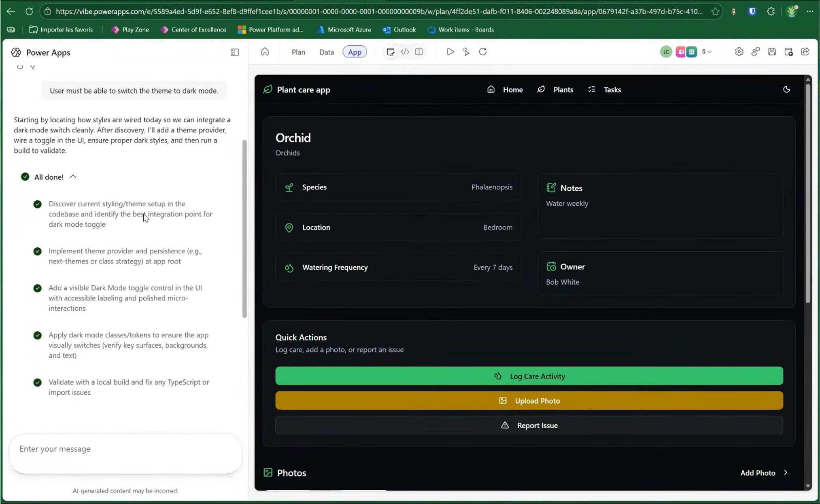820x504 pixels.
Task: Open the Plants page in the app
Action: click(563, 89)
